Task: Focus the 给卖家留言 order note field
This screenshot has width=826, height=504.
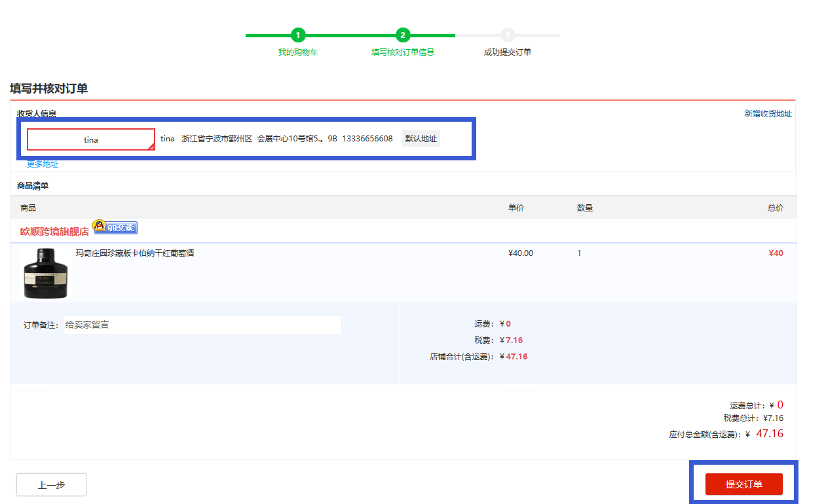Action: pyautogui.click(x=202, y=325)
